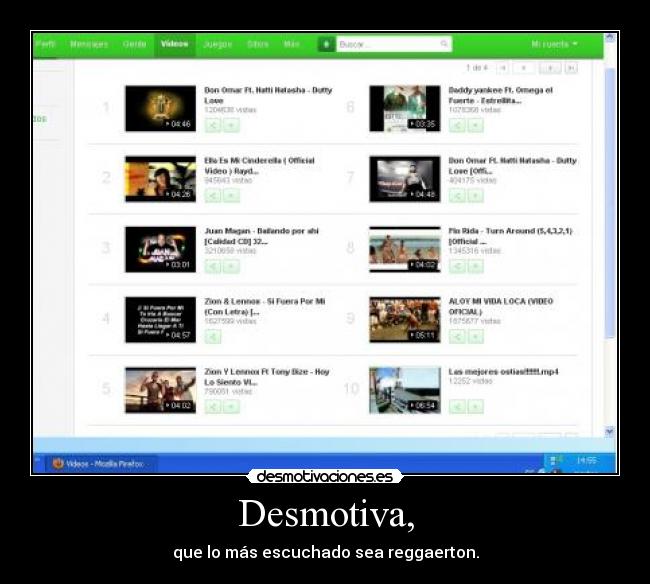Play the Si Fuera Por Mi lyrics thumbnail
Screen dimensions: 650x584
[160, 320]
